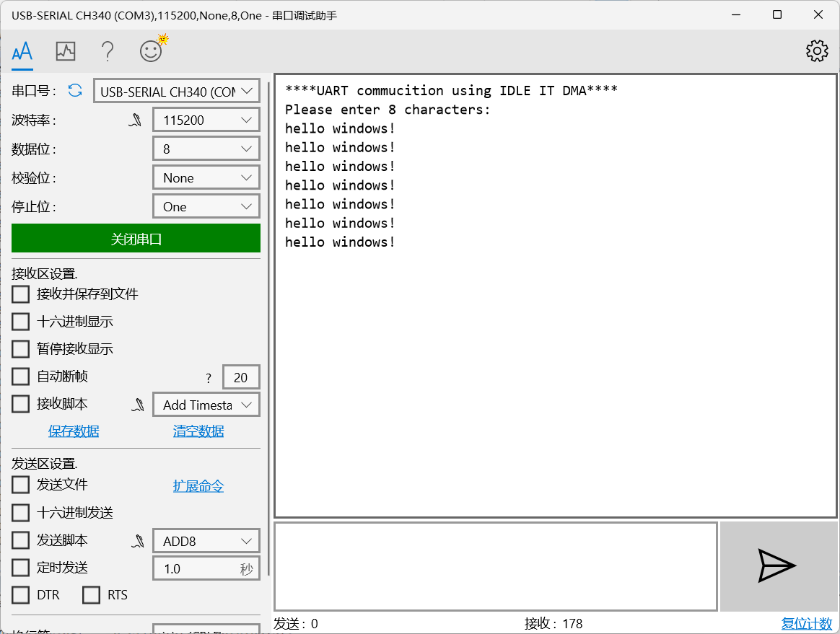Click inside the send text input area

click(x=496, y=566)
